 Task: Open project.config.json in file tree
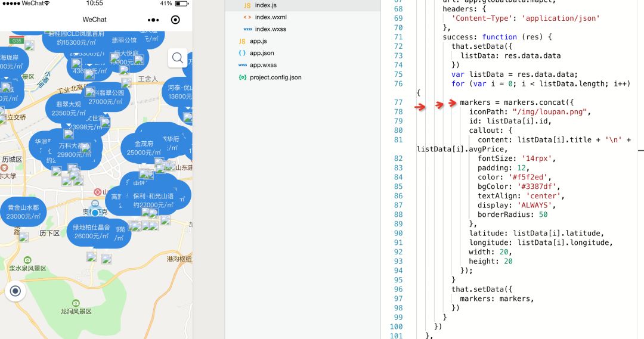[x=275, y=77]
